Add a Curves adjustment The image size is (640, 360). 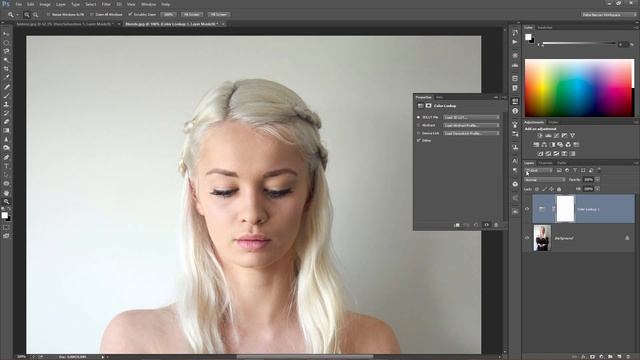556,136
